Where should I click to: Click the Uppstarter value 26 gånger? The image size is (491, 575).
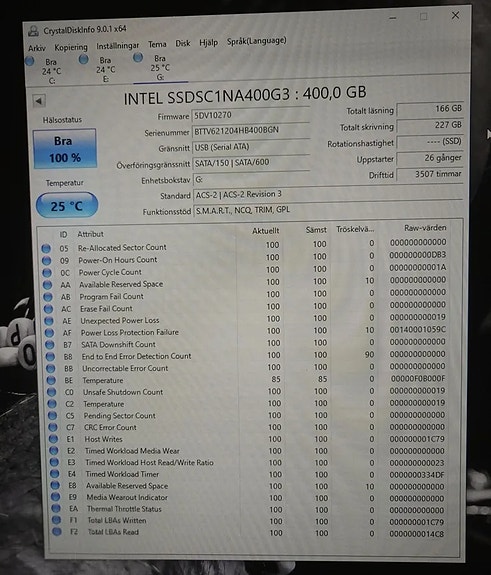tap(430, 158)
